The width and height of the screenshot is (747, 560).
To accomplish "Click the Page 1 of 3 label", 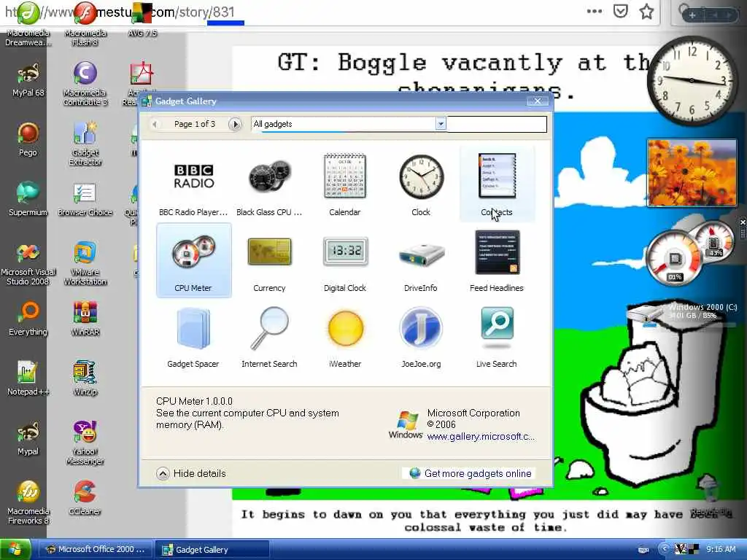I will point(194,124).
